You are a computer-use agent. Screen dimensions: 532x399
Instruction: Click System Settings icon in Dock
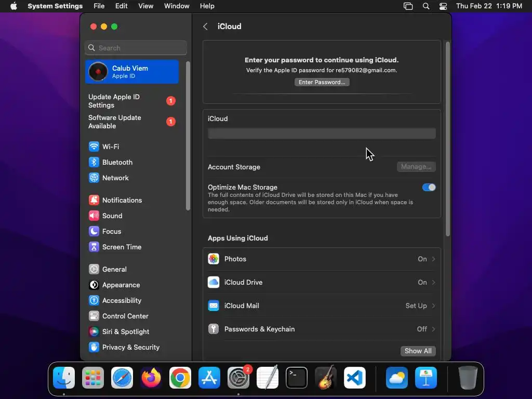[x=238, y=378]
